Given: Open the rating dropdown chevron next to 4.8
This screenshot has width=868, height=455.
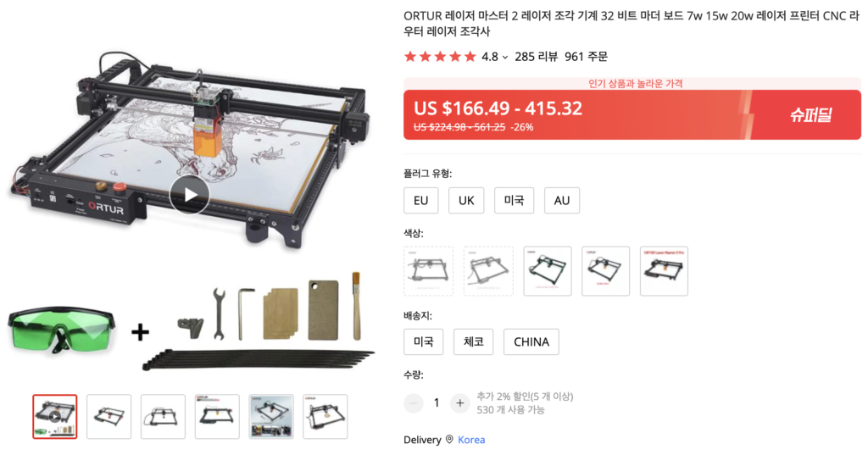Looking at the screenshot, I should pos(505,57).
